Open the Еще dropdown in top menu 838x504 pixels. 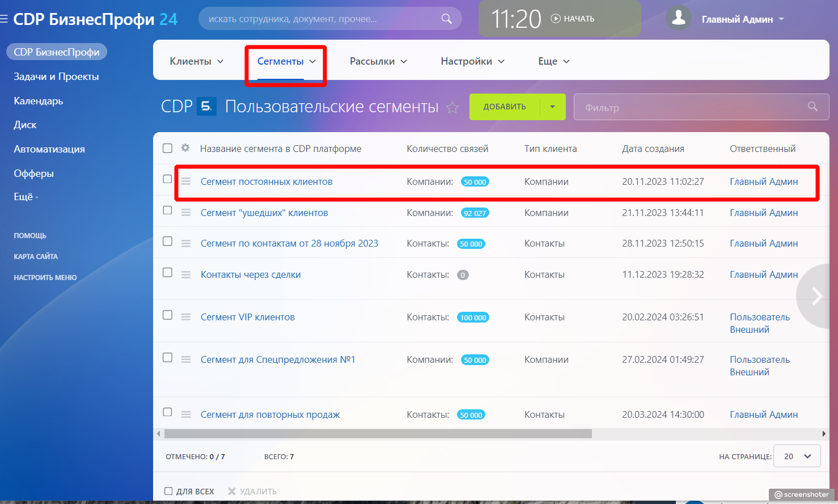pos(554,61)
